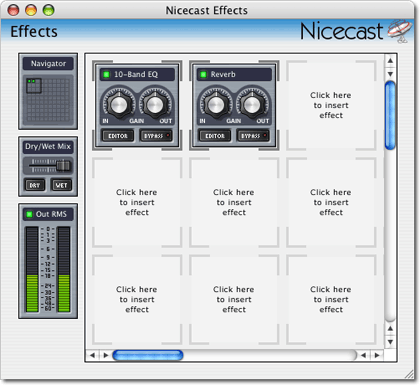Toggle the Reverb green power light
Viewport: 420px width, 385px height.
click(203, 74)
